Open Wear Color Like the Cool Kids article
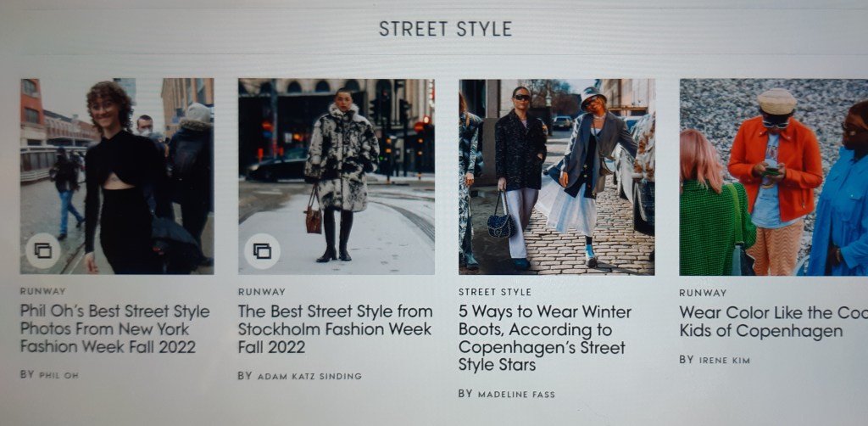This screenshot has height=426, width=868. pyautogui.click(x=773, y=322)
